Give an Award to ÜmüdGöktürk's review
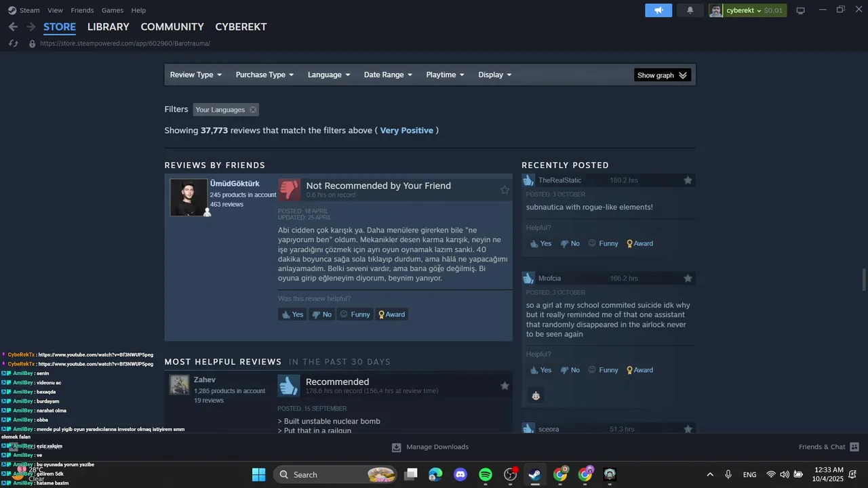The image size is (868, 488). point(392,314)
